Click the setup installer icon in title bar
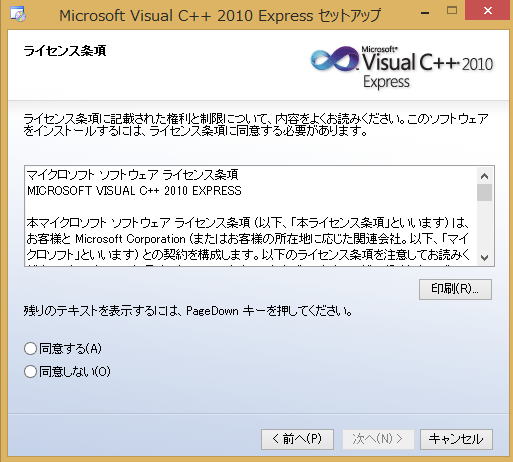 coord(18,15)
